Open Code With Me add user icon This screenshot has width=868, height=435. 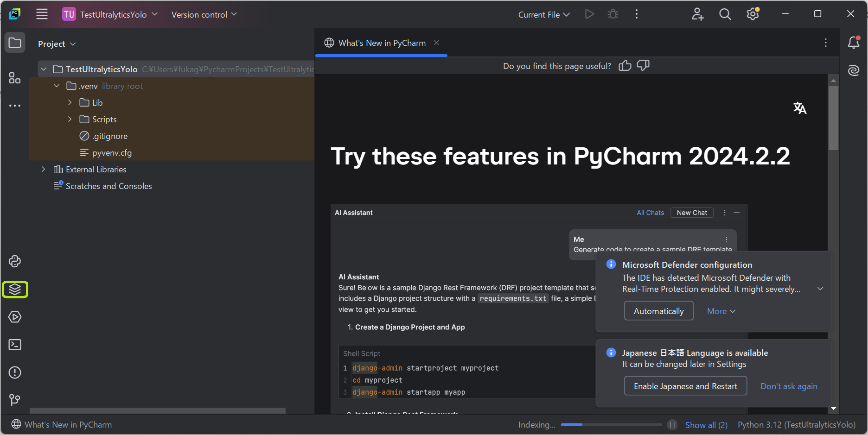698,14
